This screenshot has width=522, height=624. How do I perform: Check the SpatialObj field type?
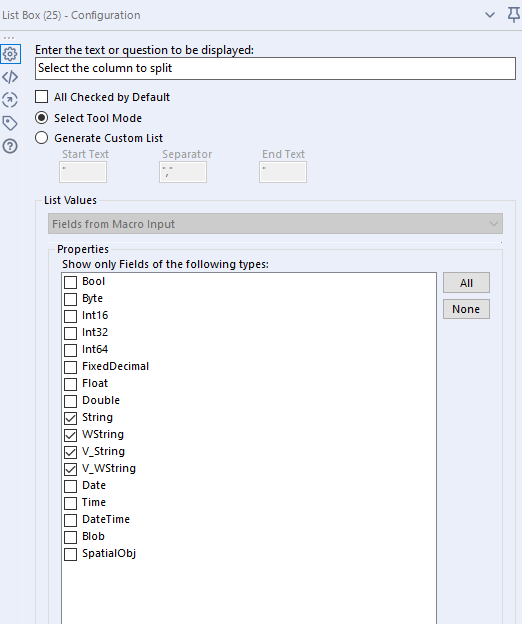click(x=70, y=554)
